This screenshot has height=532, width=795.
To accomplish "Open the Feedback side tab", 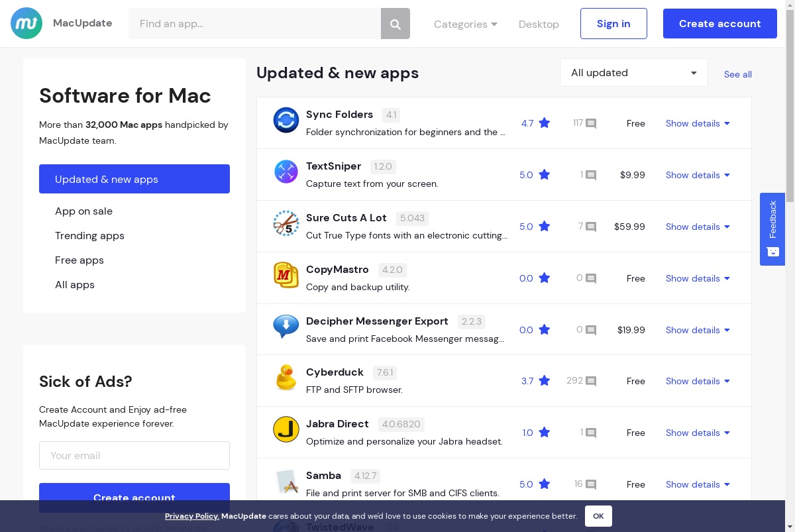I will coord(772,229).
